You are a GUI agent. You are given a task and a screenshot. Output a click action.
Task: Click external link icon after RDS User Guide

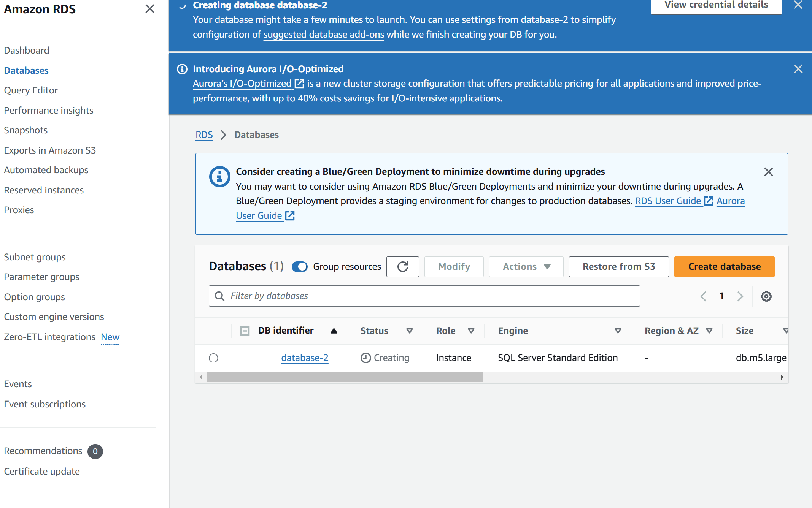click(x=709, y=201)
